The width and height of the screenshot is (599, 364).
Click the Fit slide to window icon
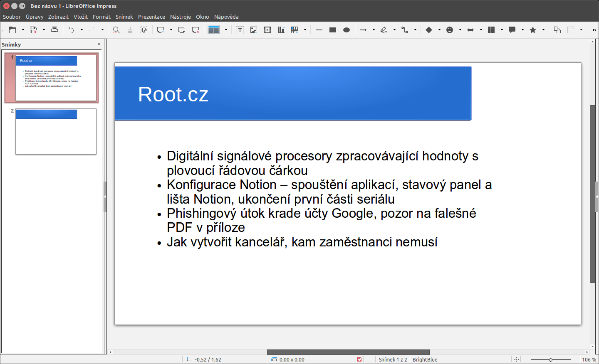click(x=517, y=359)
